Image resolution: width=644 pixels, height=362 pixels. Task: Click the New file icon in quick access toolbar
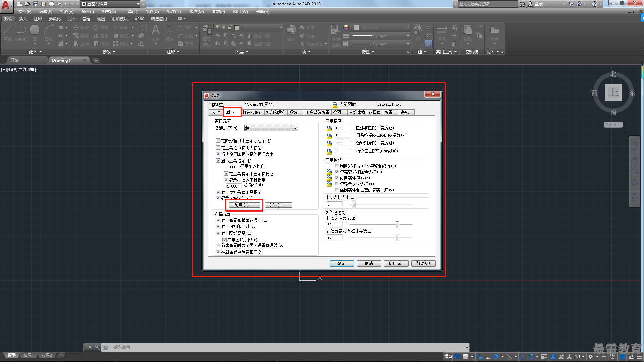click(19, 4)
